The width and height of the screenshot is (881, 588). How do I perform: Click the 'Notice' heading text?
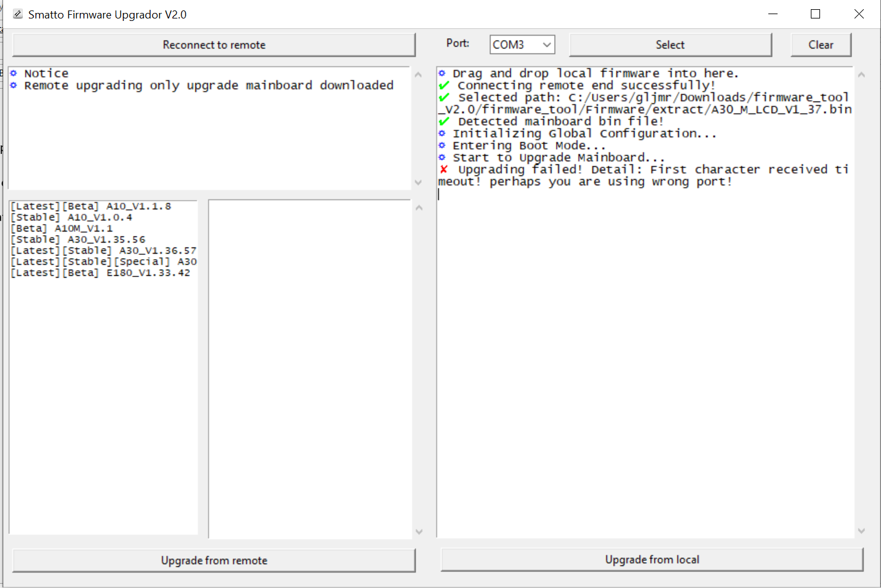click(46, 73)
